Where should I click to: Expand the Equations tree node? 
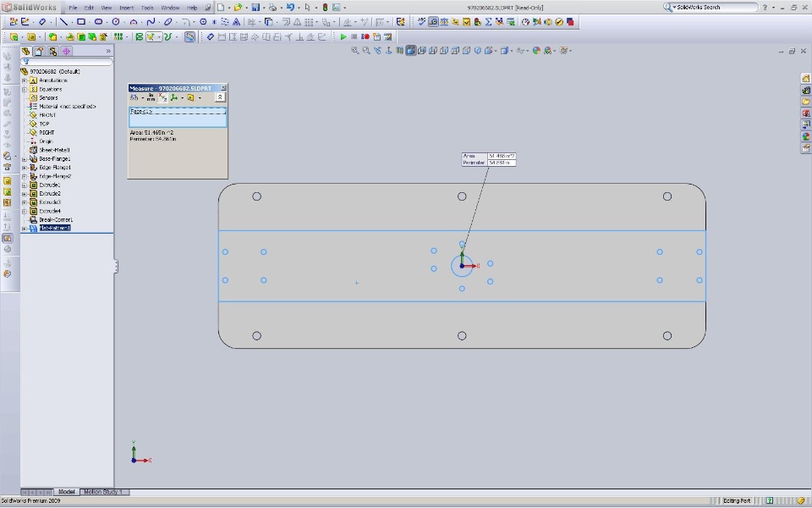click(x=25, y=89)
